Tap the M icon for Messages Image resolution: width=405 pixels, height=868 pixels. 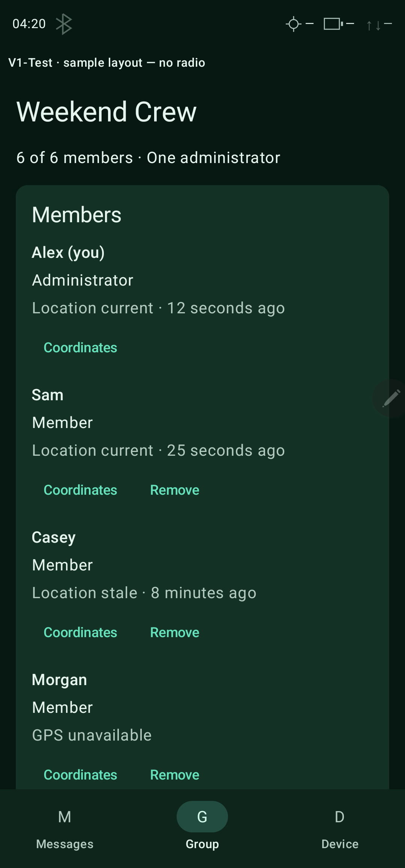click(64, 817)
